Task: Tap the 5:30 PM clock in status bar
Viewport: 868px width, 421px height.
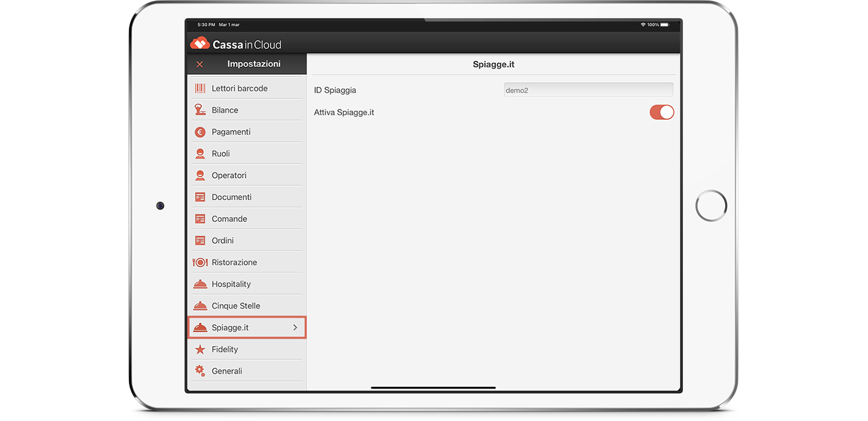Action: tap(206, 25)
